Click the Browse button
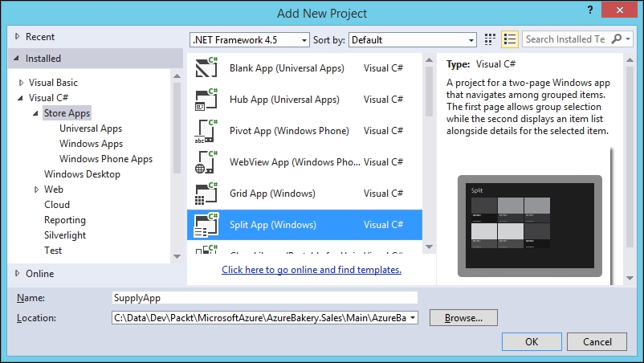The width and height of the screenshot is (644, 363). 463,318
